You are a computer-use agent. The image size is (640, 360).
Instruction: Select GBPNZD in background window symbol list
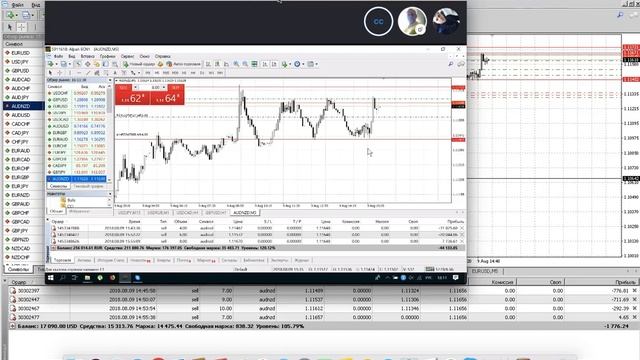pyautogui.click(x=23, y=240)
